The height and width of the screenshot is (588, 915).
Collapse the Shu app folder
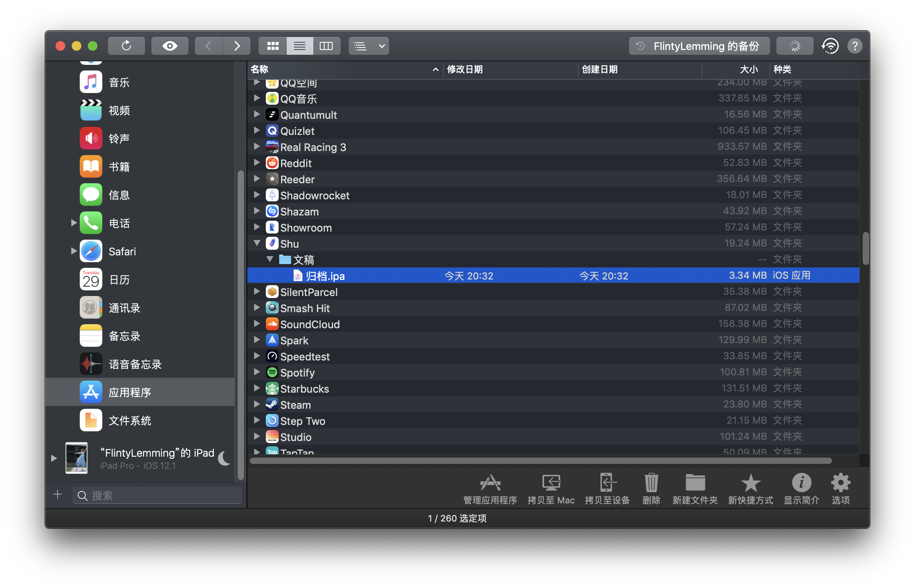tap(257, 243)
